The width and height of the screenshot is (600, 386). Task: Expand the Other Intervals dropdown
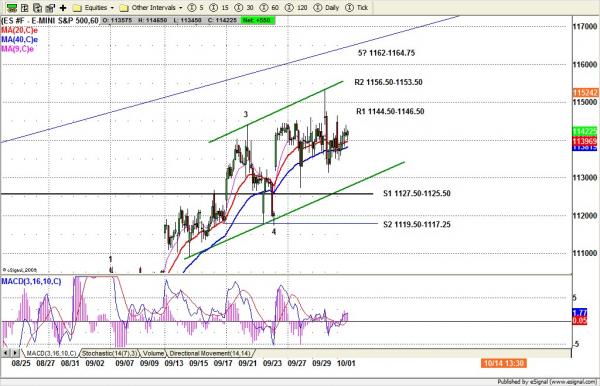coord(181,8)
